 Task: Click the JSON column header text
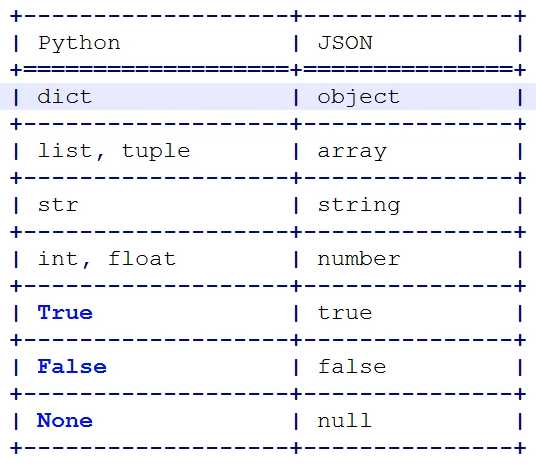(345, 43)
